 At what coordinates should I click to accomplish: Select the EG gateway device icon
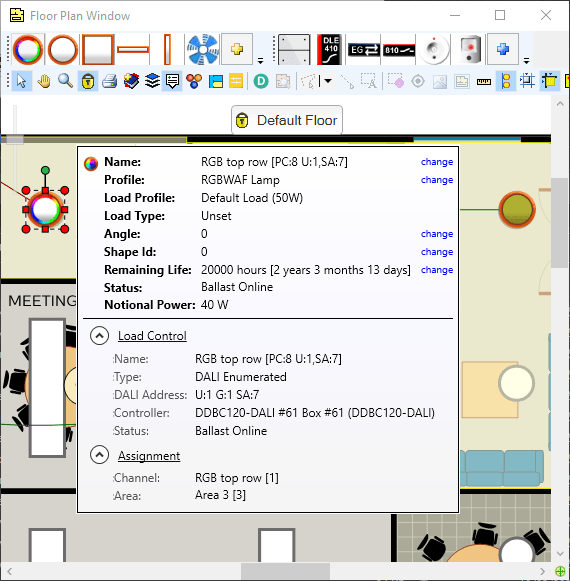point(364,50)
